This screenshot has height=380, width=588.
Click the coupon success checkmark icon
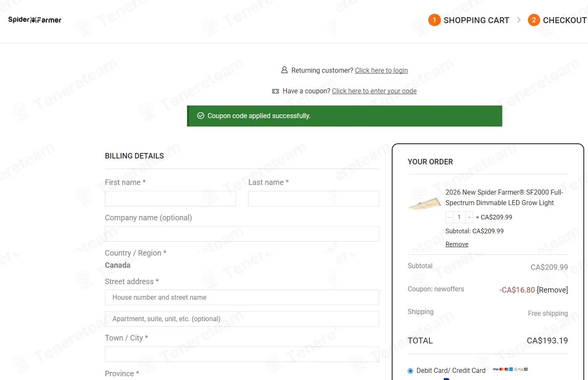201,116
